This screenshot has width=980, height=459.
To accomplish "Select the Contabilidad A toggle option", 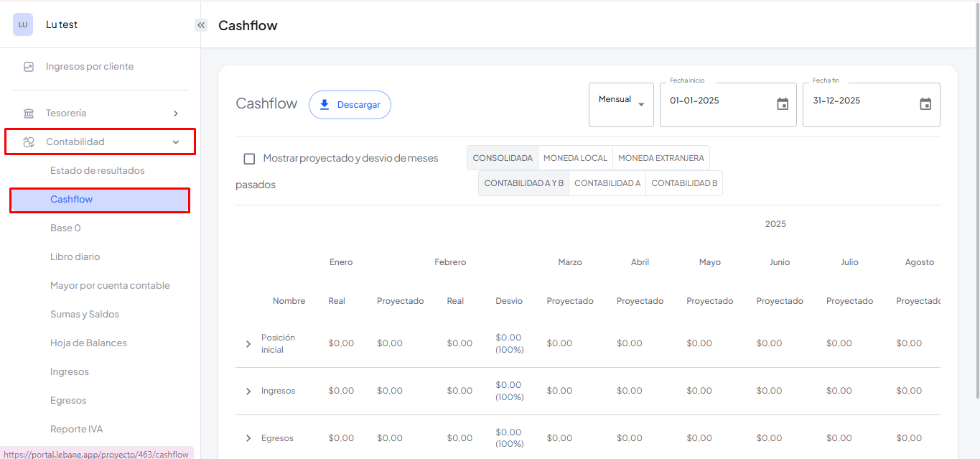I will 607,183.
